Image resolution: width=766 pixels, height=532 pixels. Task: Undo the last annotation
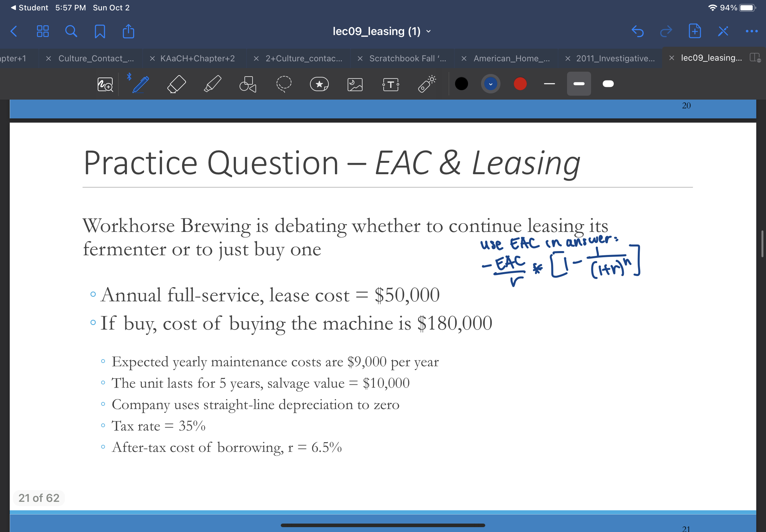pos(637,31)
